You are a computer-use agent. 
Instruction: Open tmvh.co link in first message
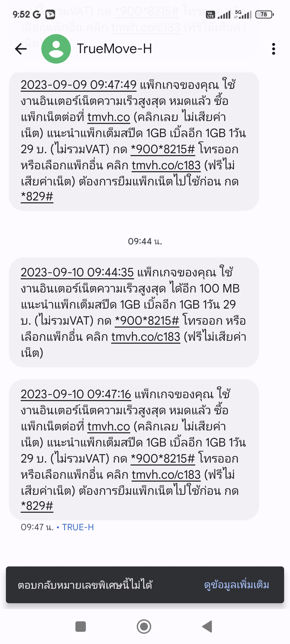click(x=109, y=117)
